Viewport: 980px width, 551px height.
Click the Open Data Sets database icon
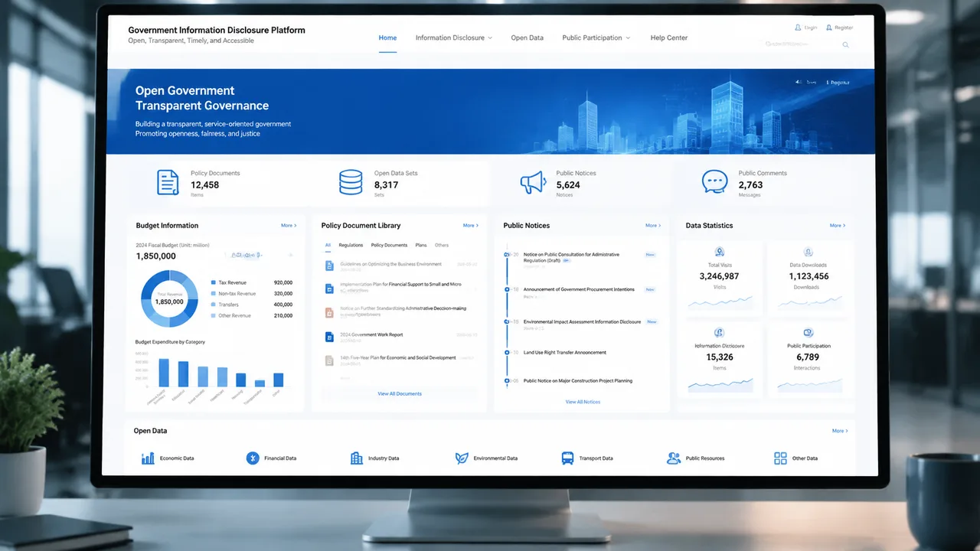(x=351, y=182)
